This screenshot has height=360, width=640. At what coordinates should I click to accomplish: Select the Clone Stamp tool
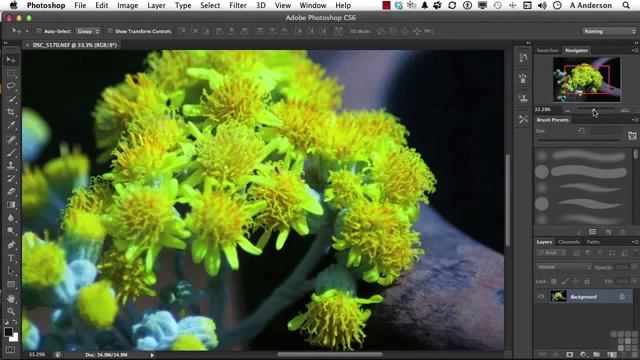(11, 165)
